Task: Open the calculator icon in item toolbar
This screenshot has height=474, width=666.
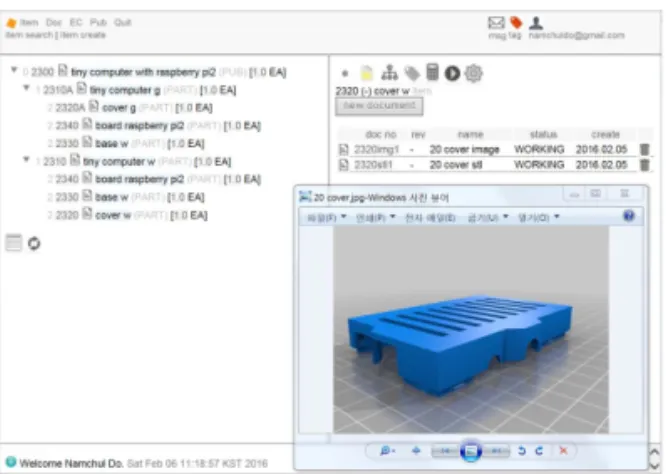Action: (x=432, y=72)
